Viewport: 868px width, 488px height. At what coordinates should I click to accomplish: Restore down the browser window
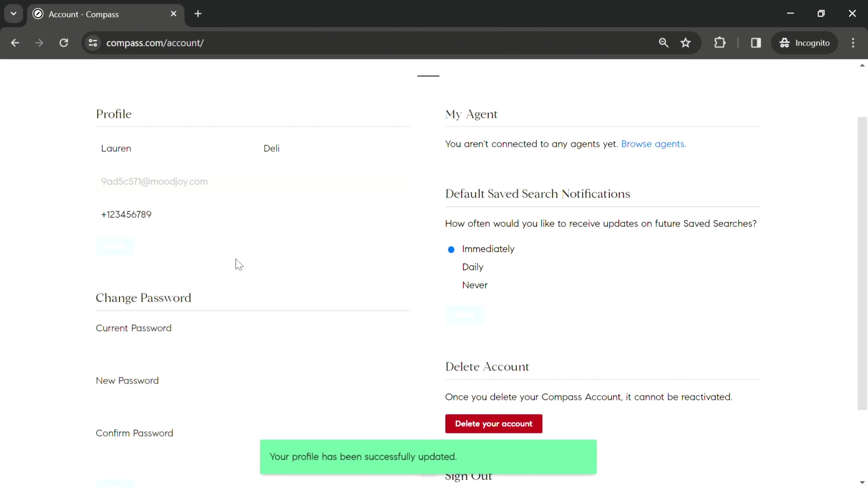point(821,14)
